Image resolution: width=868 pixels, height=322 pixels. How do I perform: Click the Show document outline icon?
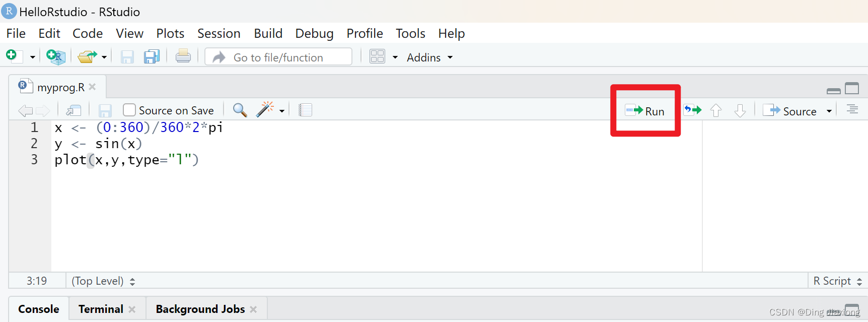852,109
